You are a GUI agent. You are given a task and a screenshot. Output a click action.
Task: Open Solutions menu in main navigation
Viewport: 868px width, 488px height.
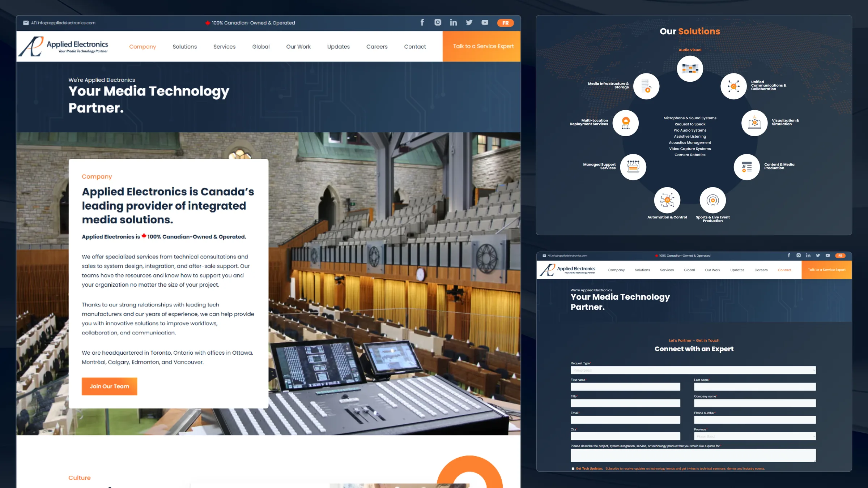click(x=184, y=47)
